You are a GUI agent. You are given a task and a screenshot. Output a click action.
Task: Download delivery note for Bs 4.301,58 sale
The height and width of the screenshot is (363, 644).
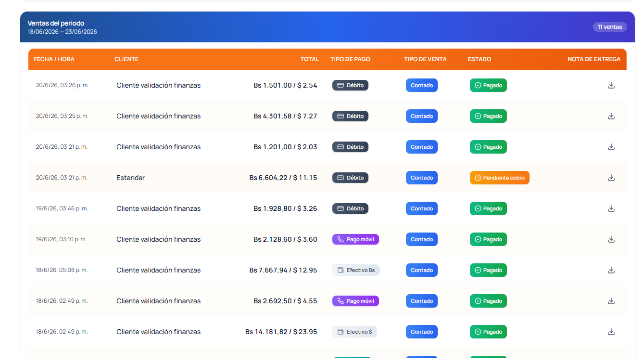click(611, 116)
